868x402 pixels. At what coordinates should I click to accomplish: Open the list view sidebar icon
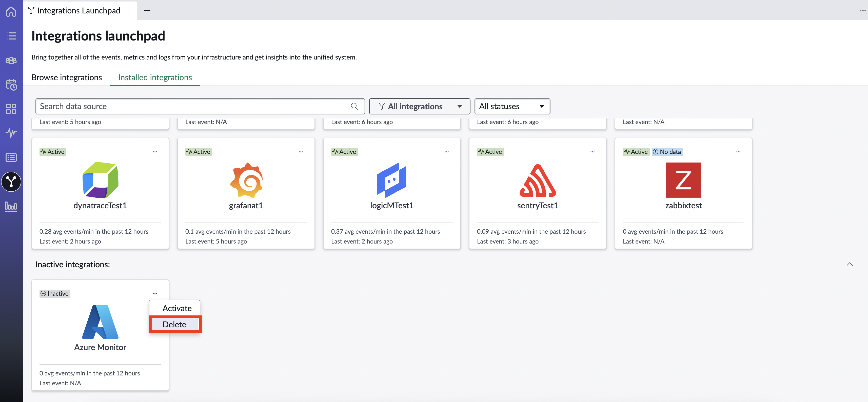pyautogui.click(x=11, y=36)
